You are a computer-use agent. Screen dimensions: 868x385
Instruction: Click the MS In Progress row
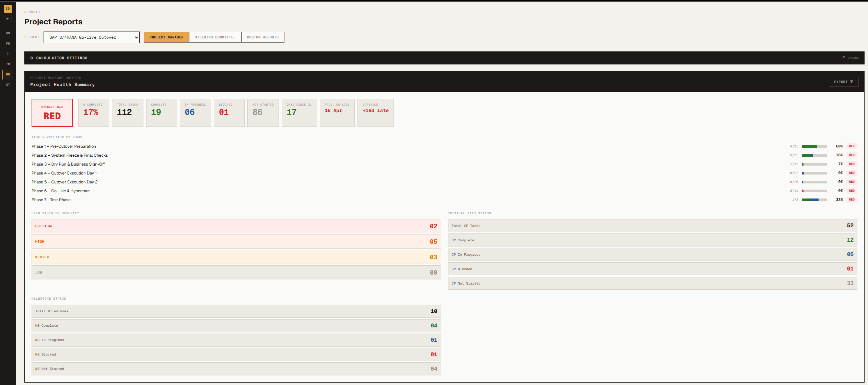pos(236,340)
